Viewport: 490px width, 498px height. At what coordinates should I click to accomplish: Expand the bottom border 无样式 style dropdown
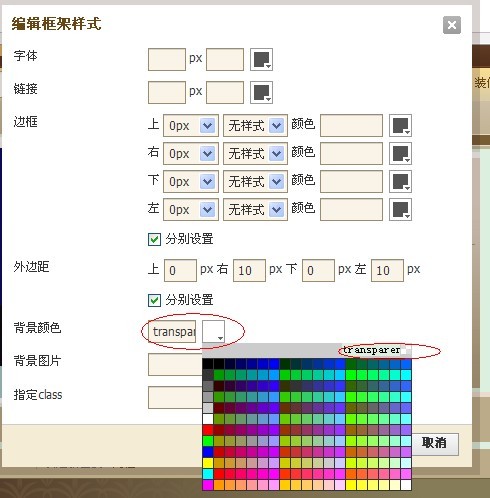[x=255, y=182]
